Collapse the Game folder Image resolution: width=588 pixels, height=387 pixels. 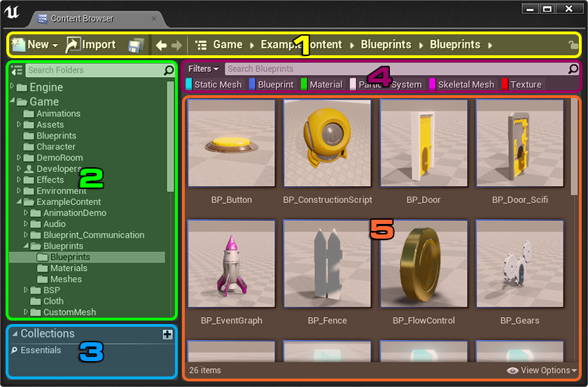click(13, 101)
